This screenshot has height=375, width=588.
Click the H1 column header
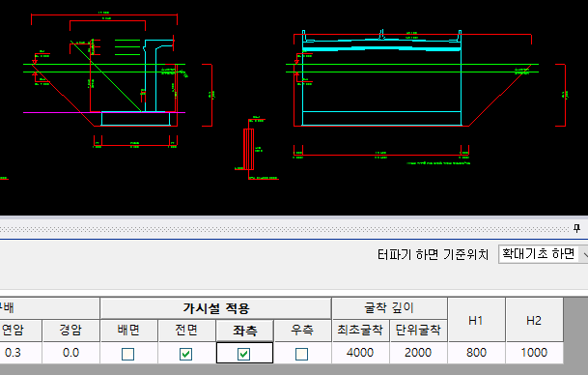476,320
